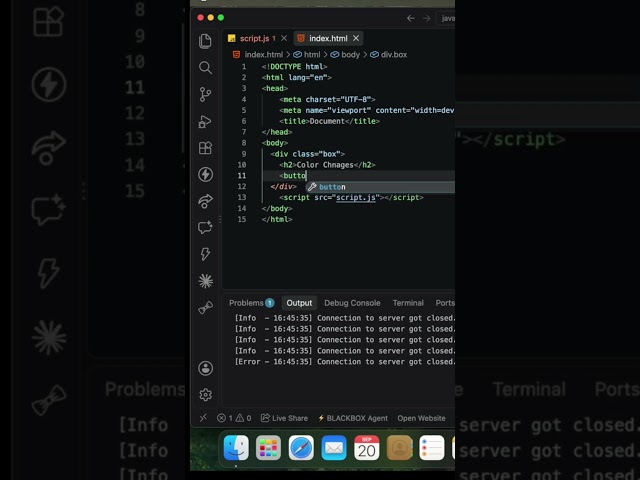Accept the button autocomplete suggestion
This screenshot has width=640, height=480.
(x=380, y=187)
